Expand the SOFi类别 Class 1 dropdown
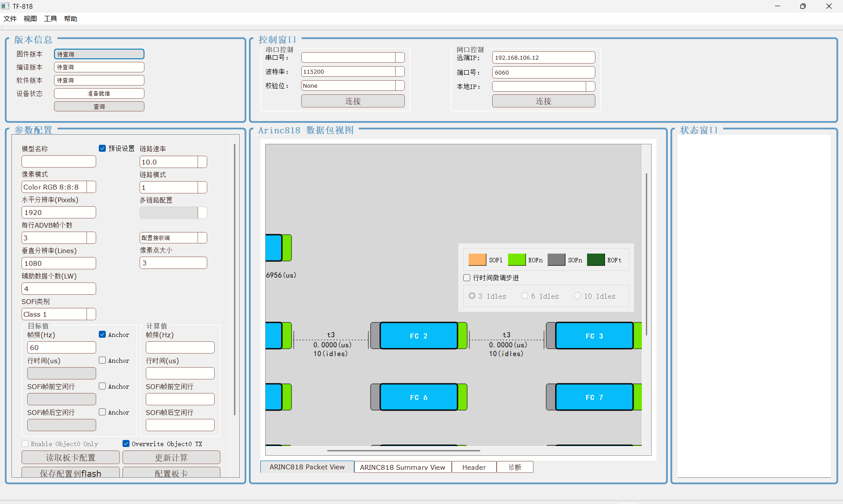The height and width of the screenshot is (504, 843). coord(91,314)
